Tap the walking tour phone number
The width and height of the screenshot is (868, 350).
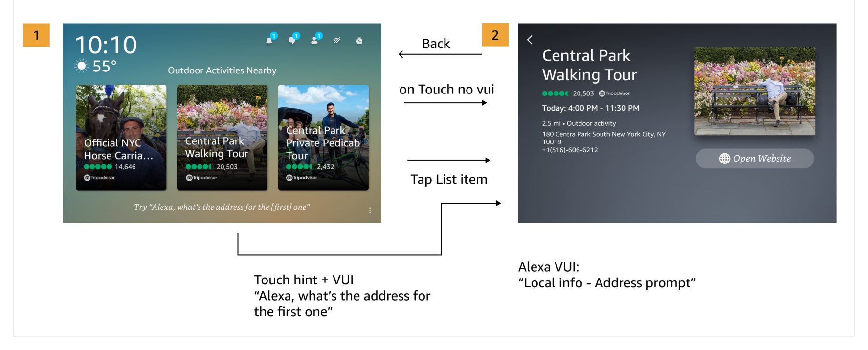[570, 150]
